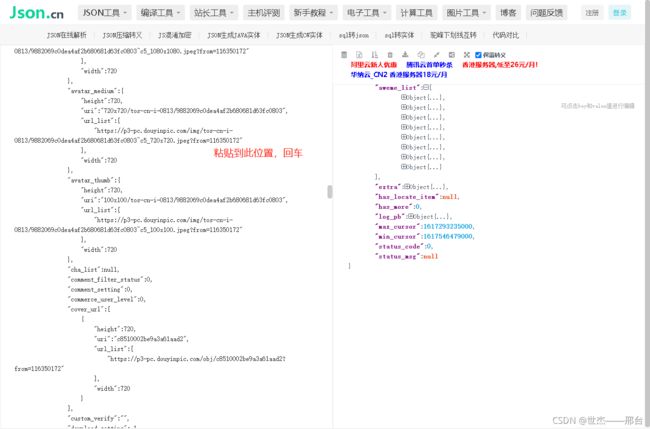The image size is (650, 429).
Task: Open the JSON工具 dropdown menu
Action: [x=104, y=13]
